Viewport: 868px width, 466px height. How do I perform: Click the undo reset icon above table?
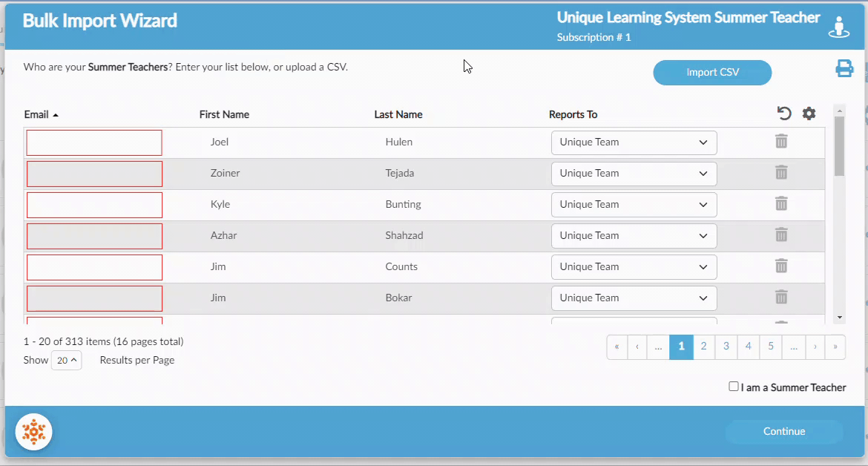[784, 114]
